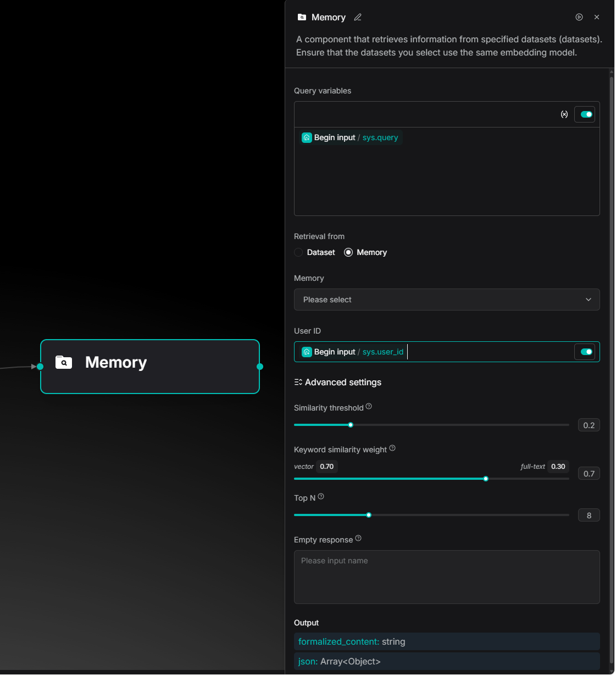Click the run test play icon
Image resolution: width=616 pixels, height=676 pixels.
click(579, 18)
